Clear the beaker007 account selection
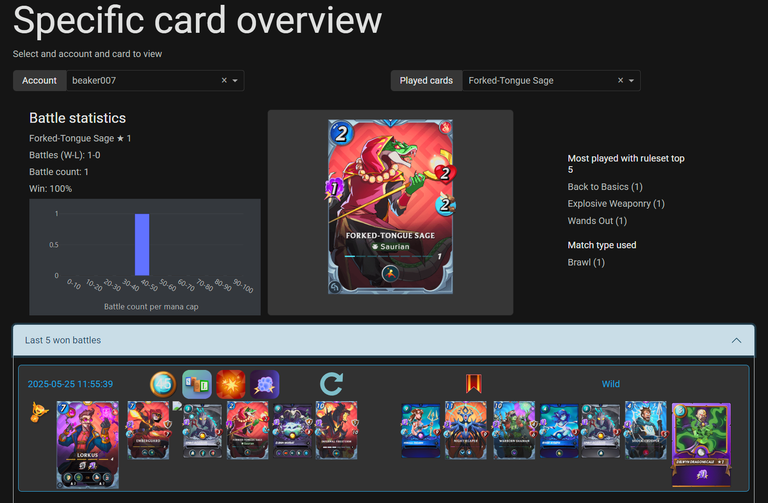The image size is (768, 503). (x=224, y=80)
